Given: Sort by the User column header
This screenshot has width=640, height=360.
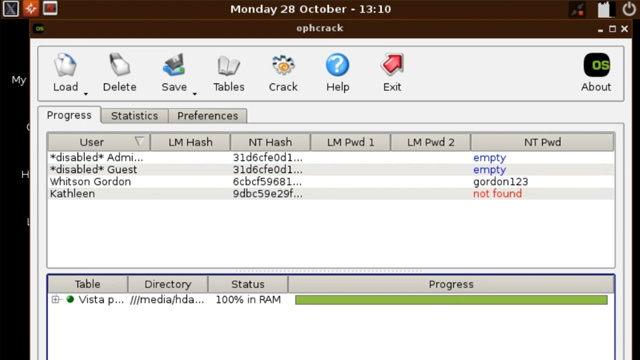Looking at the screenshot, I should coord(98,142).
